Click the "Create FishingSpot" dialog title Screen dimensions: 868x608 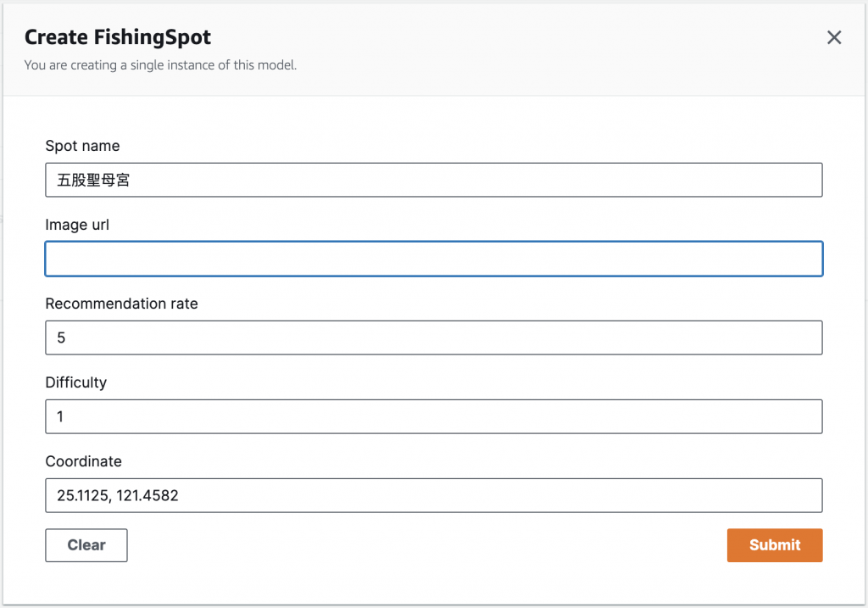click(118, 37)
